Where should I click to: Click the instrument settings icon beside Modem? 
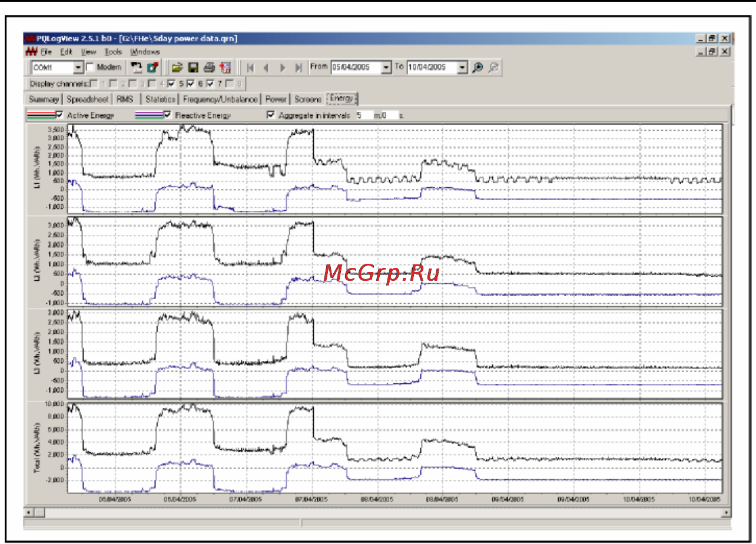(152, 67)
